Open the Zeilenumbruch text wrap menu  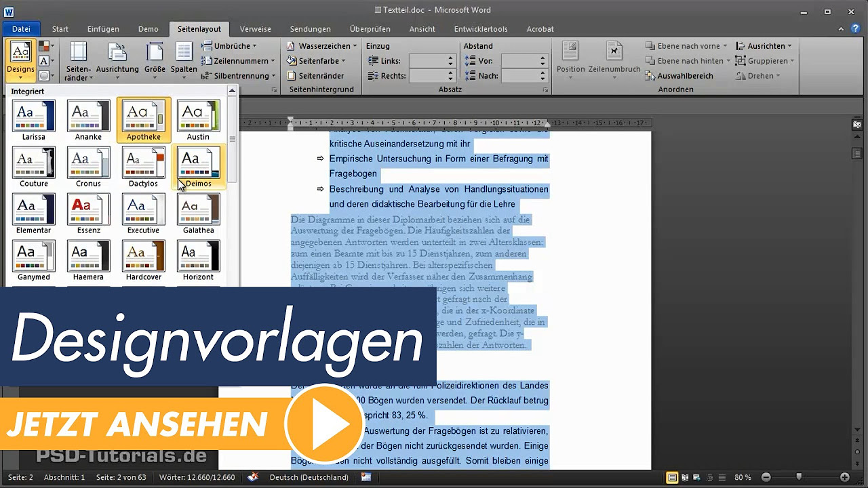tap(614, 61)
